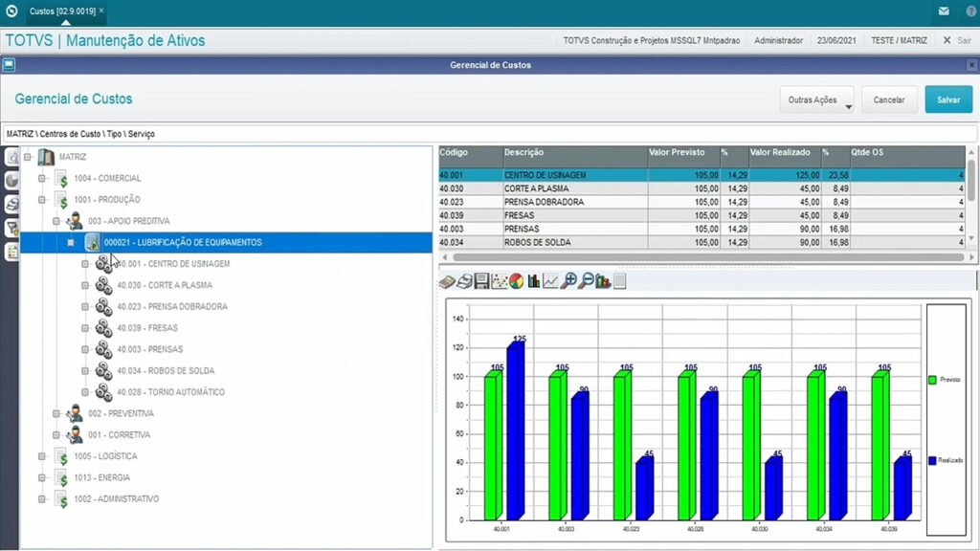Click the 3D bar chart icon
980x551 pixels.
click(x=603, y=282)
